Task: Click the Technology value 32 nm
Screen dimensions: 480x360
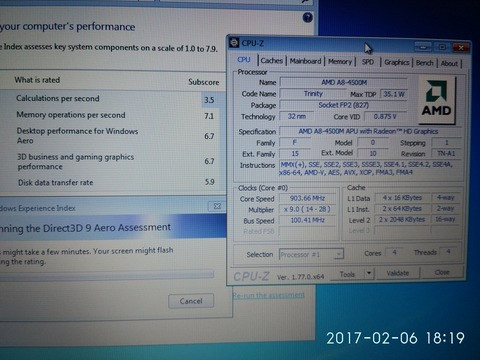Action: point(297,116)
